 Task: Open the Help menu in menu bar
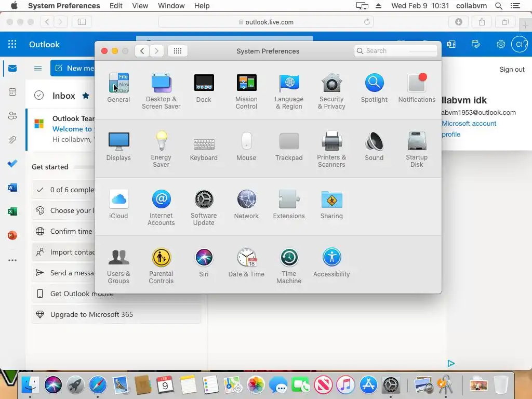[x=202, y=6]
